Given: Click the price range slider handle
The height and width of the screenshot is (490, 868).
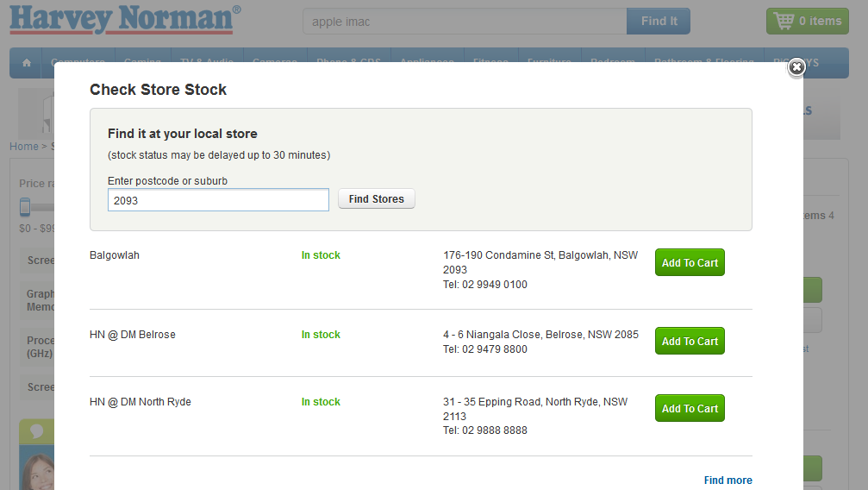Looking at the screenshot, I should (x=25, y=207).
